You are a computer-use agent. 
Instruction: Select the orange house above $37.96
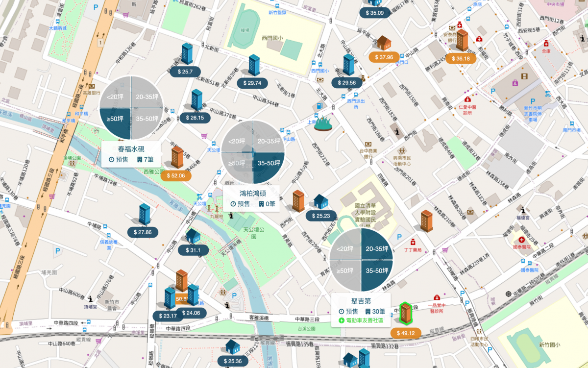(x=384, y=43)
